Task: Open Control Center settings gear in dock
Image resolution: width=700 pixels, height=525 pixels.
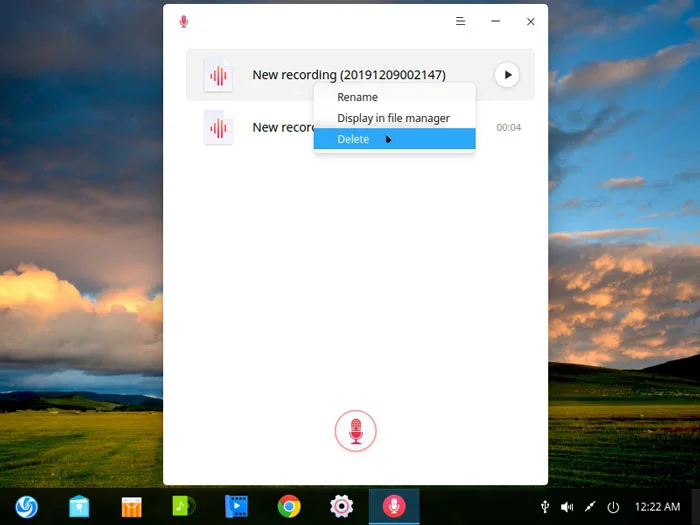Action: pos(342,506)
